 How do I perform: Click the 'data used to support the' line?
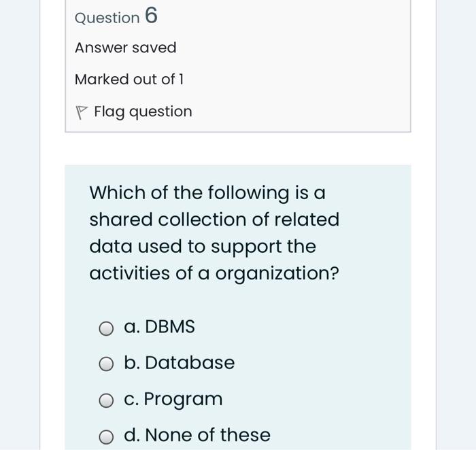203,246
